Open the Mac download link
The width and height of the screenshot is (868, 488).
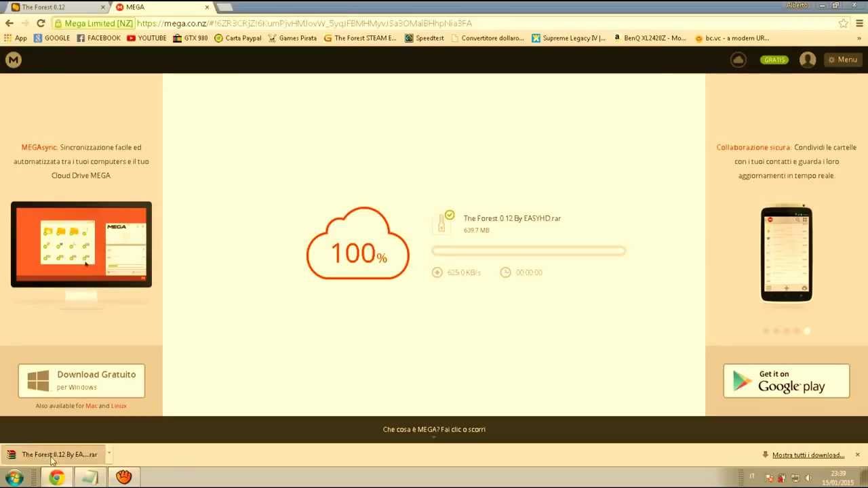pos(91,406)
